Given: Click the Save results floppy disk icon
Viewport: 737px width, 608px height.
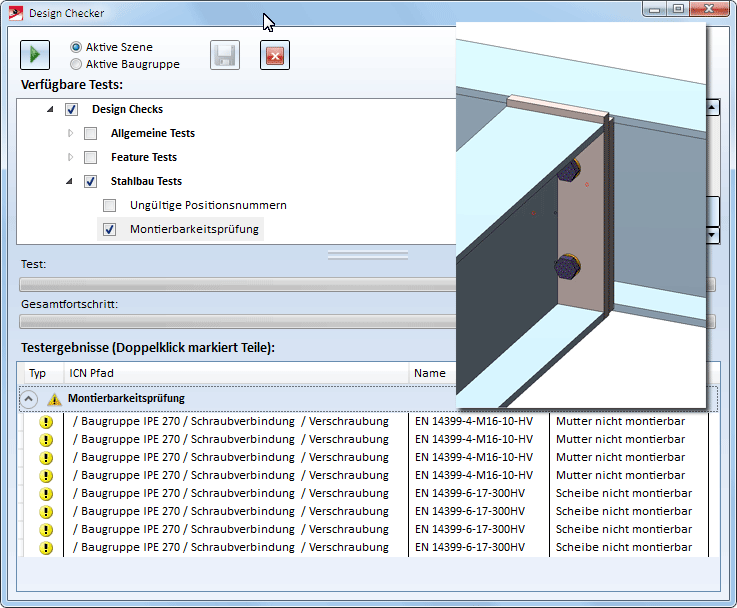Looking at the screenshot, I should tap(225, 54).
